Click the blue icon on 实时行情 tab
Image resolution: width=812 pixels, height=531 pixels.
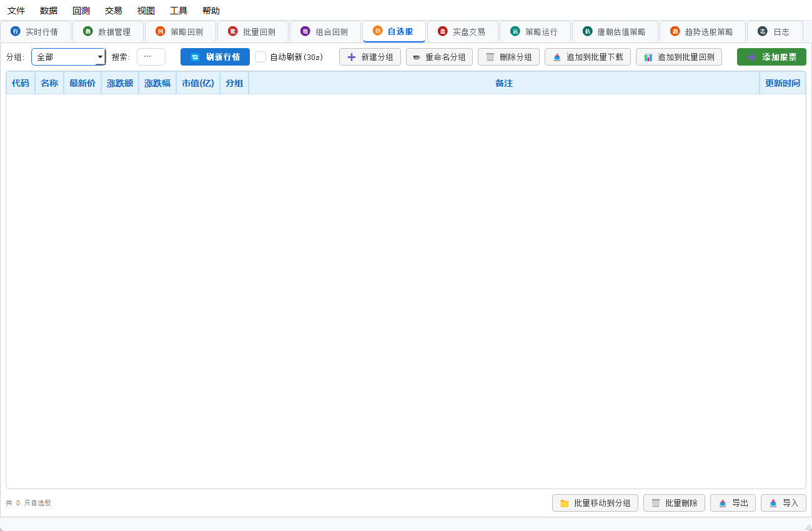(x=16, y=31)
